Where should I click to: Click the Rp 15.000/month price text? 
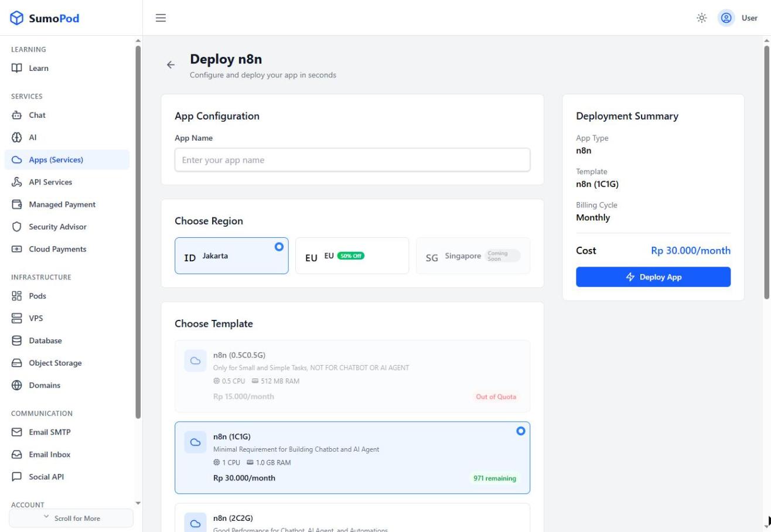click(x=243, y=397)
